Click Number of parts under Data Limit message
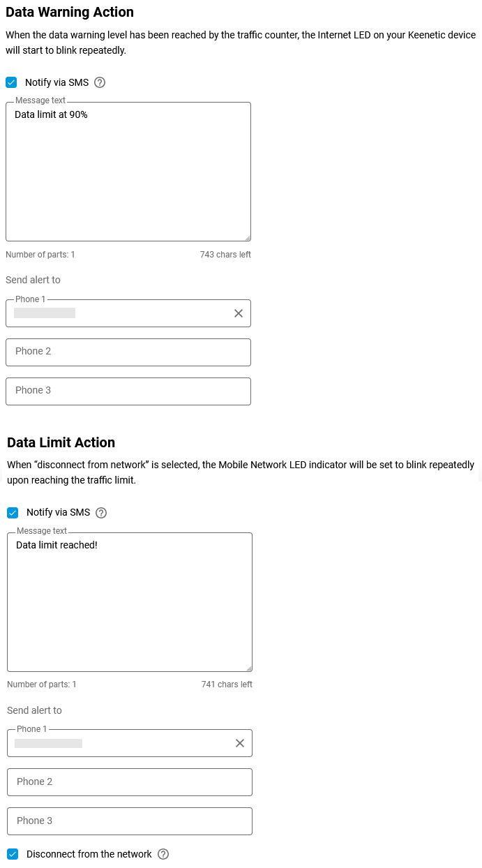 (x=42, y=684)
